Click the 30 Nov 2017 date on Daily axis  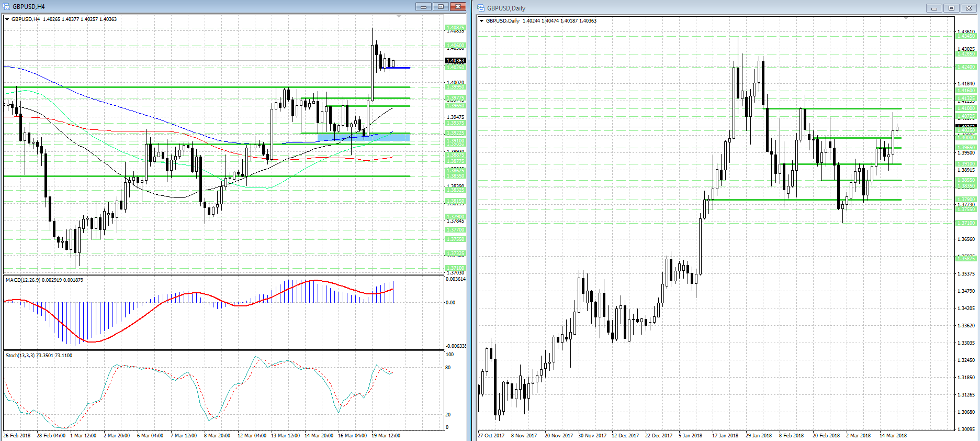click(x=592, y=436)
